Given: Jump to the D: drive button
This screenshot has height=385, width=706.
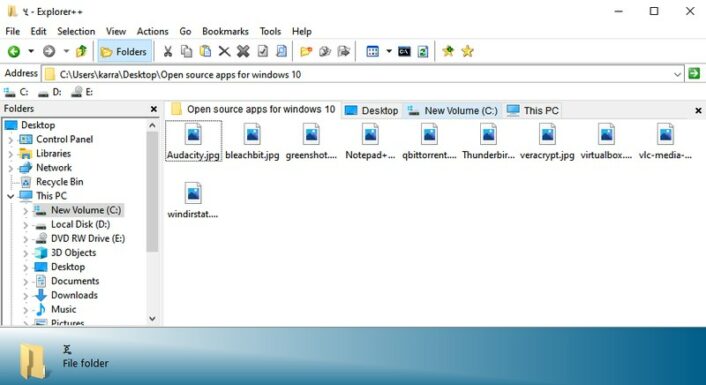Looking at the screenshot, I should tap(49, 92).
